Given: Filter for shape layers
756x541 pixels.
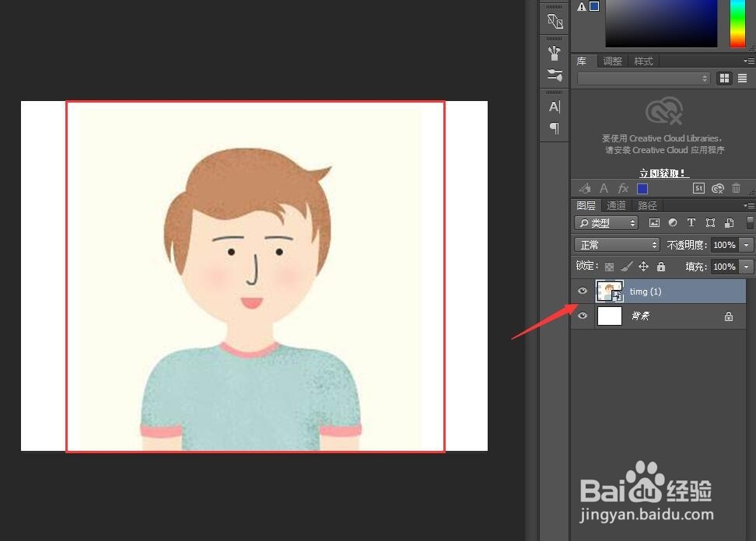Looking at the screenshot, I should (710, 222).
